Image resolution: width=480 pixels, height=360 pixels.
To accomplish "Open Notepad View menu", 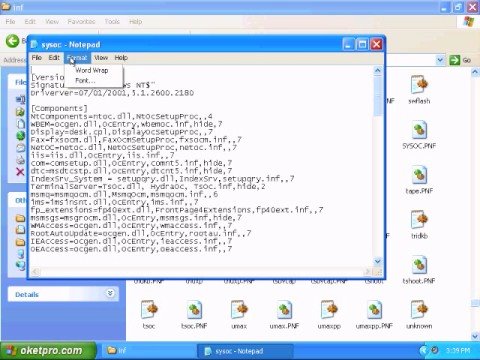I will pyautogui.click(x=101, y=58).
